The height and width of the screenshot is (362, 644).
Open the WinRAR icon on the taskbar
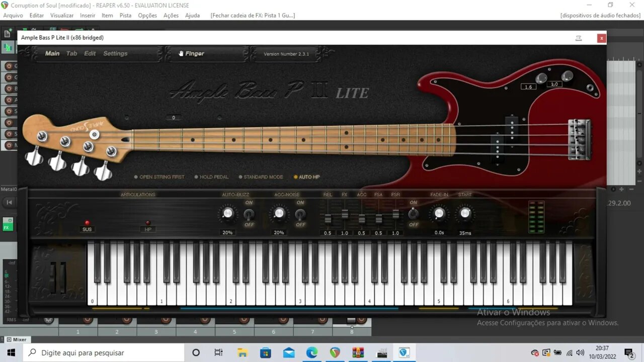point(358,352)
